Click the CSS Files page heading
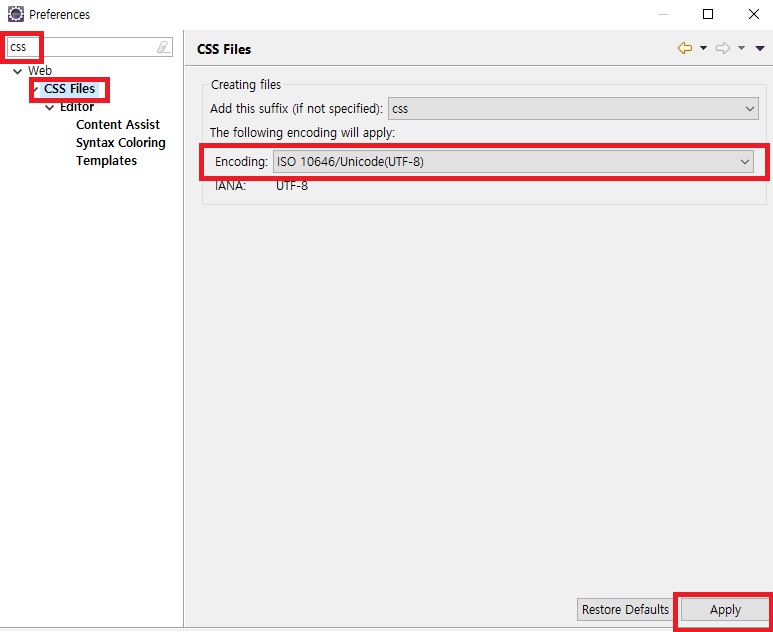 pos(224,49)
